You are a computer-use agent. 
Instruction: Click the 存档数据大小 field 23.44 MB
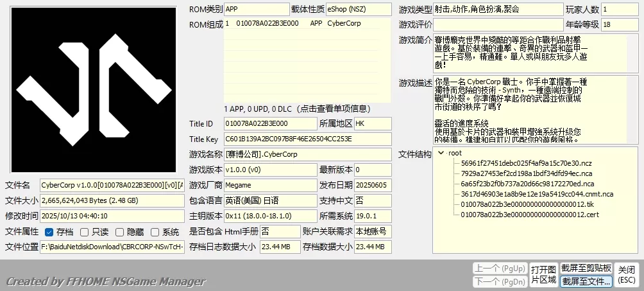point(373,247)
